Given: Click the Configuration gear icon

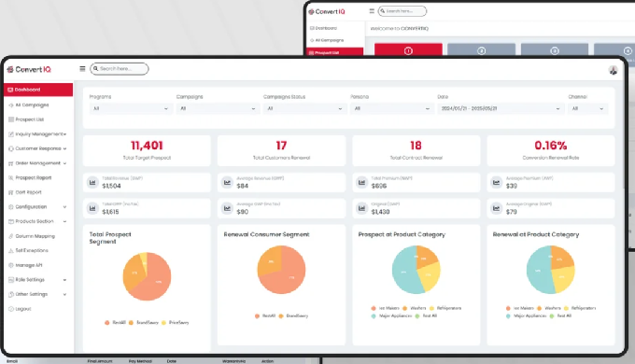Looking at the screenshot, I should pos(11,207).
